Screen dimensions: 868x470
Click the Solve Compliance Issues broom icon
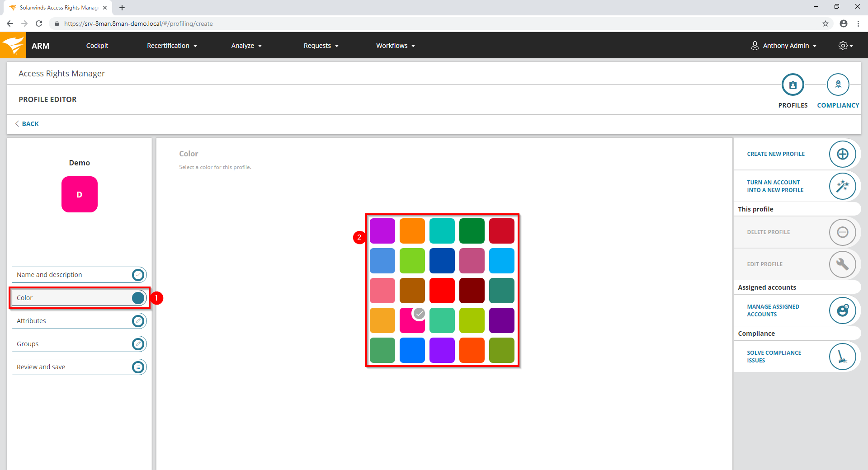842,357
